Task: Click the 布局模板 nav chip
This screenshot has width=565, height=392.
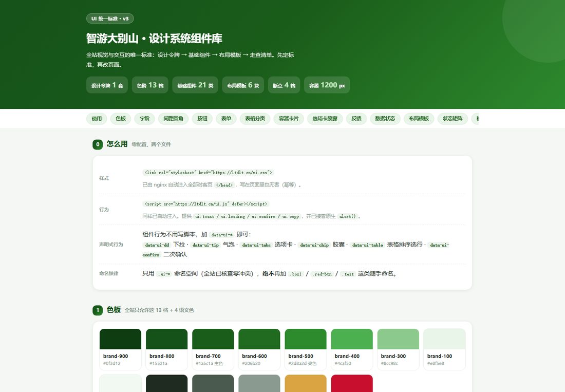Action: coord(419,119)
